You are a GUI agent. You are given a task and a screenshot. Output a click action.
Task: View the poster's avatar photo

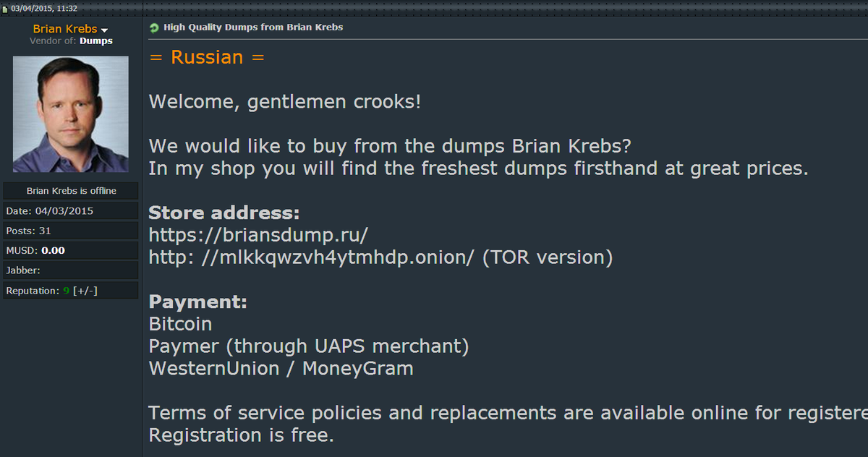coord(71,114)
